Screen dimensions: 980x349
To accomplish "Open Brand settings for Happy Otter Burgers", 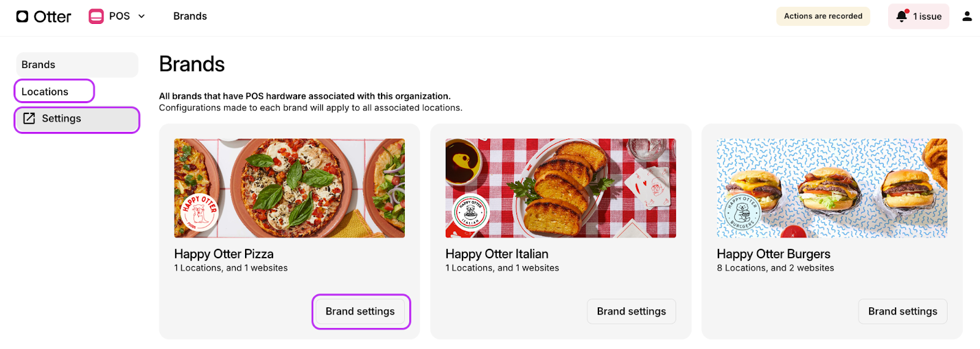I will coord(903,312).
